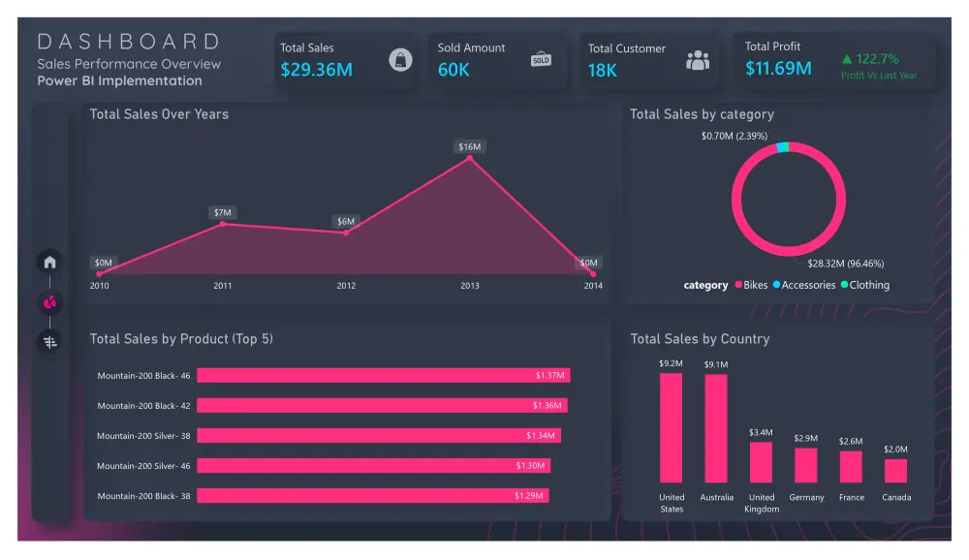Click the shopping bag icon on Total Sales

click(400, 60)
